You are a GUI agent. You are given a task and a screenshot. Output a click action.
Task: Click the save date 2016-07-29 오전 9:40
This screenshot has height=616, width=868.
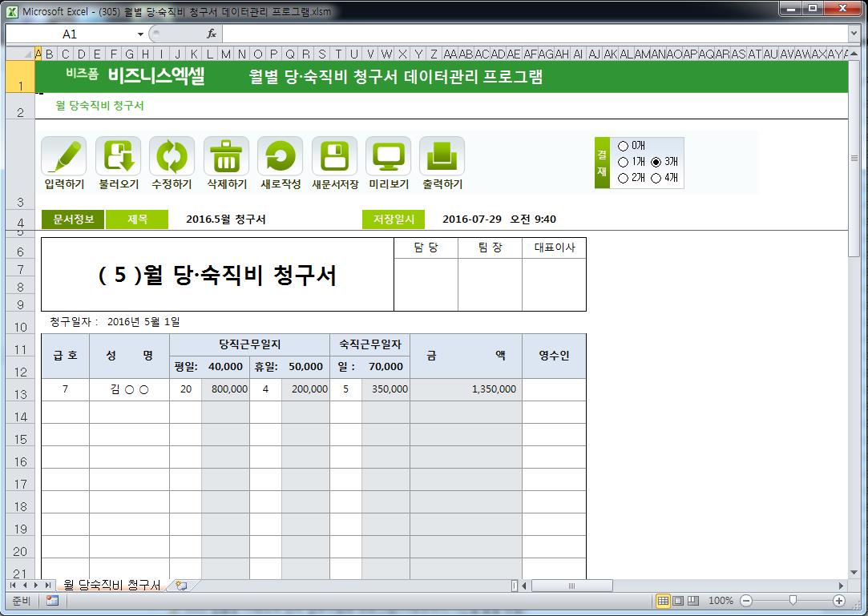499,219
